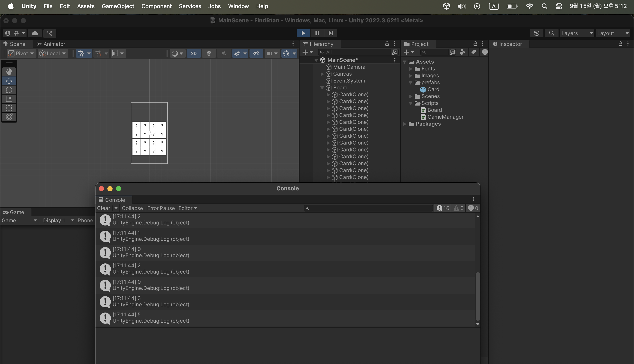
Task: Toggle Scene lighting
Action: (209, 53)
